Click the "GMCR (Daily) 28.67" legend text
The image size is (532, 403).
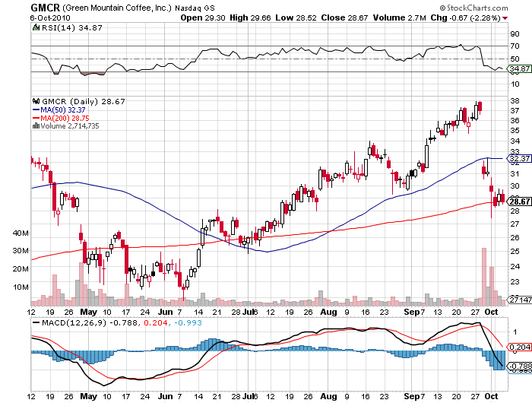[x=84, y=102]
